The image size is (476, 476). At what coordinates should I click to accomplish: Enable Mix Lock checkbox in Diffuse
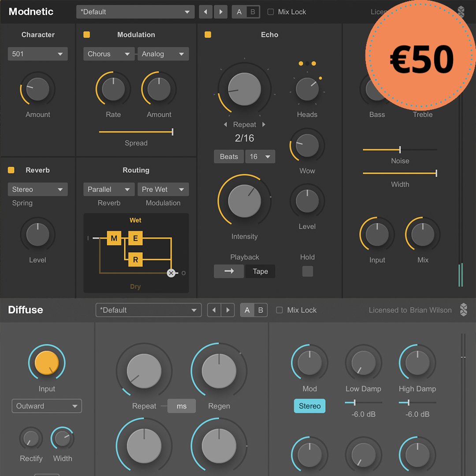(279, 310)
